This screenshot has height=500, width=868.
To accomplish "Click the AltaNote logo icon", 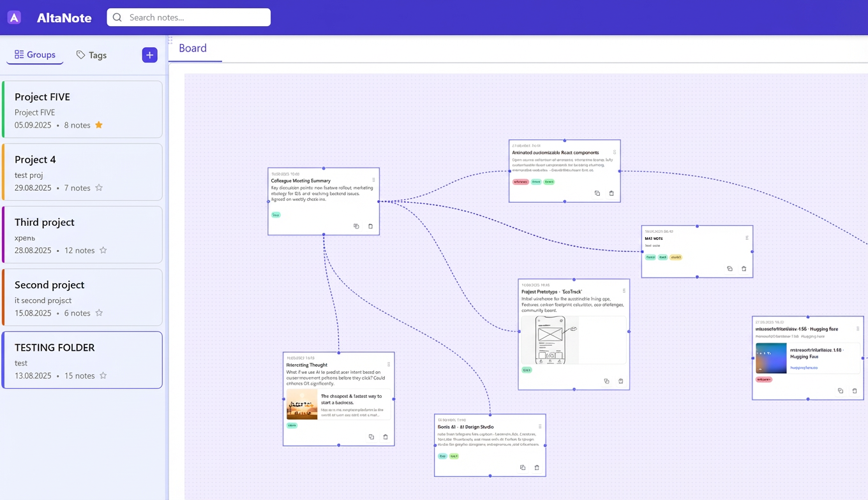I will pos(14,17).
